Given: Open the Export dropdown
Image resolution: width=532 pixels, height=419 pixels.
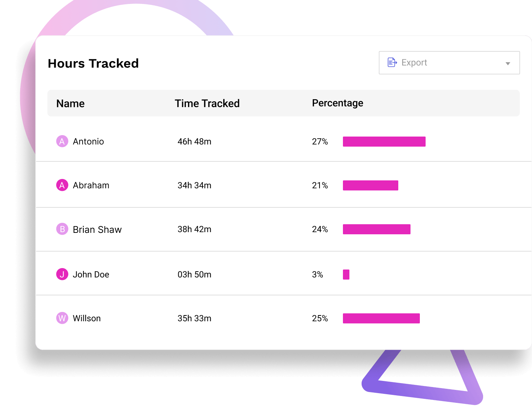Looking at the screenshot, I should coord(449,63).
